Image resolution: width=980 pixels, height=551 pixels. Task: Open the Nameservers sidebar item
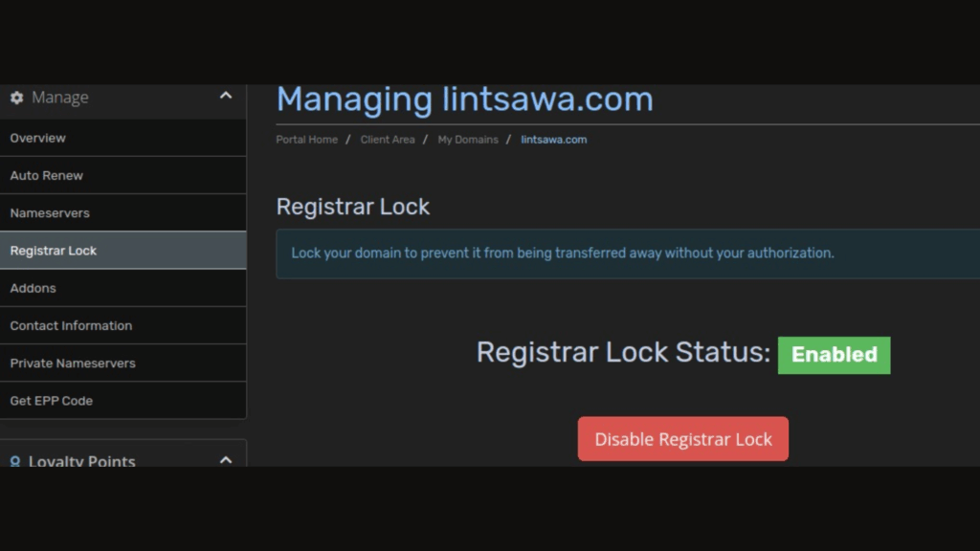123,213
